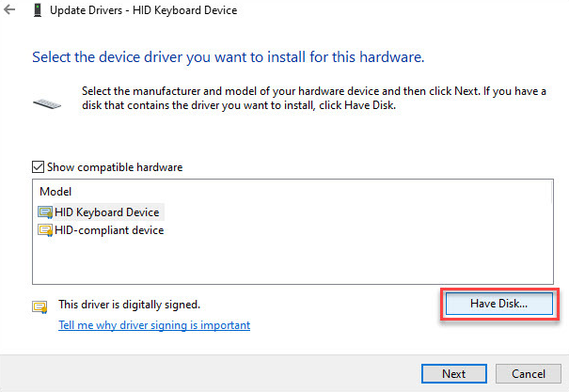Image resolution: width=569 pixels, height=392 pixels.
Task: Click the Update Drivers - HID Keyboard Device title
Action: [143, 10]
